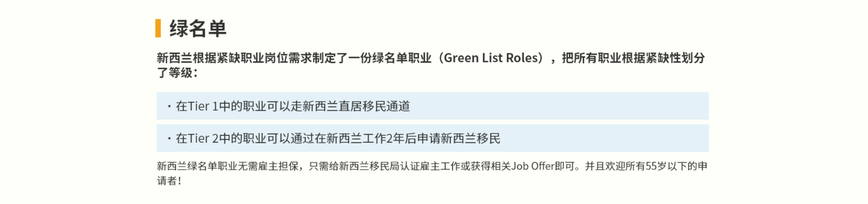Screen dimensions: 868x204
Task: Click the last line text 请者！
Action: coord(169,181)
